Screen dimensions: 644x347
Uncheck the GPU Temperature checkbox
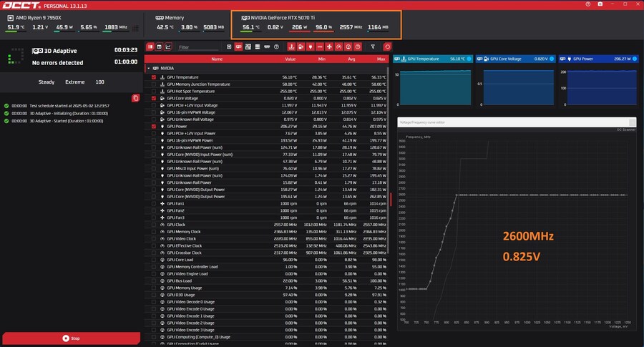[153, 77]
